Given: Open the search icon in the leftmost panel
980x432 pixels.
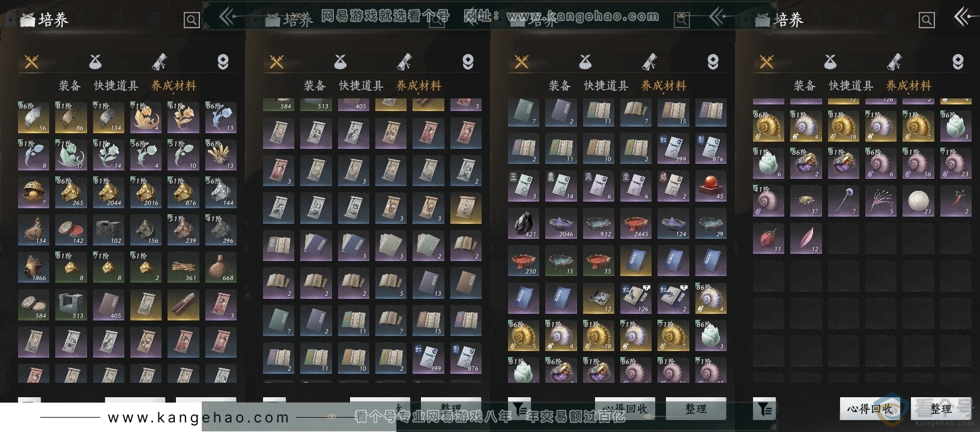Looking at the screenshot, I should point(192,20).
